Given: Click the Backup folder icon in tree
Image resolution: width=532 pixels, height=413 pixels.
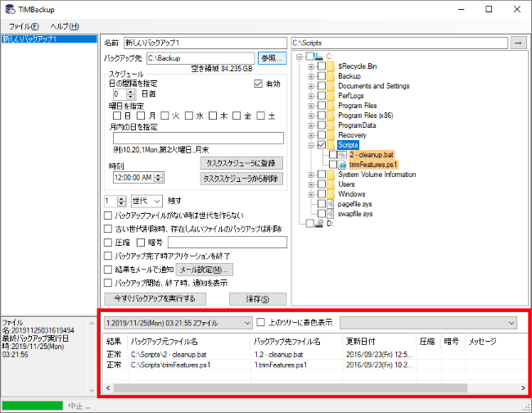Looking at the screenshot, I should point(331,76).
